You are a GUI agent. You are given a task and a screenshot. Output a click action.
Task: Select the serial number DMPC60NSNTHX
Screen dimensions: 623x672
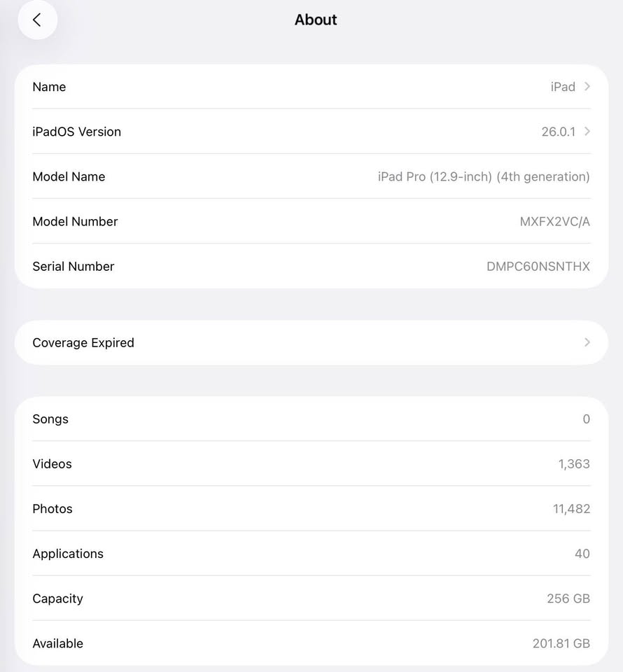pyautogui.click(x=538, y=266)
